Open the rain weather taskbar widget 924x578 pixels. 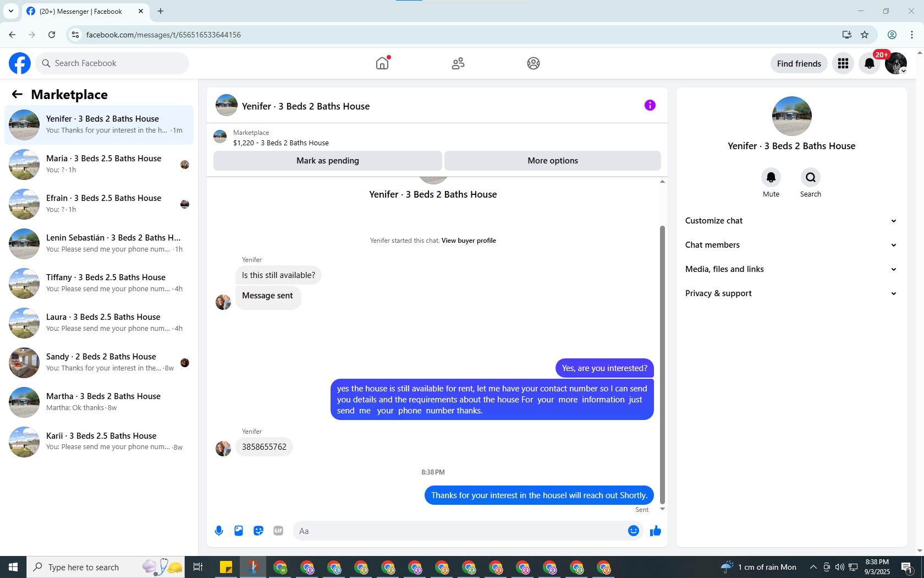[x=759, y=567]
